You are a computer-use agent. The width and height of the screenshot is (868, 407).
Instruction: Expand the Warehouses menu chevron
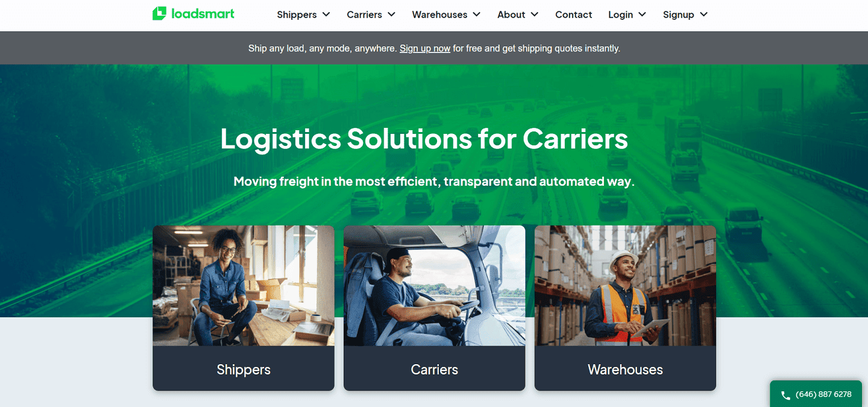click(x=476, y=14)
